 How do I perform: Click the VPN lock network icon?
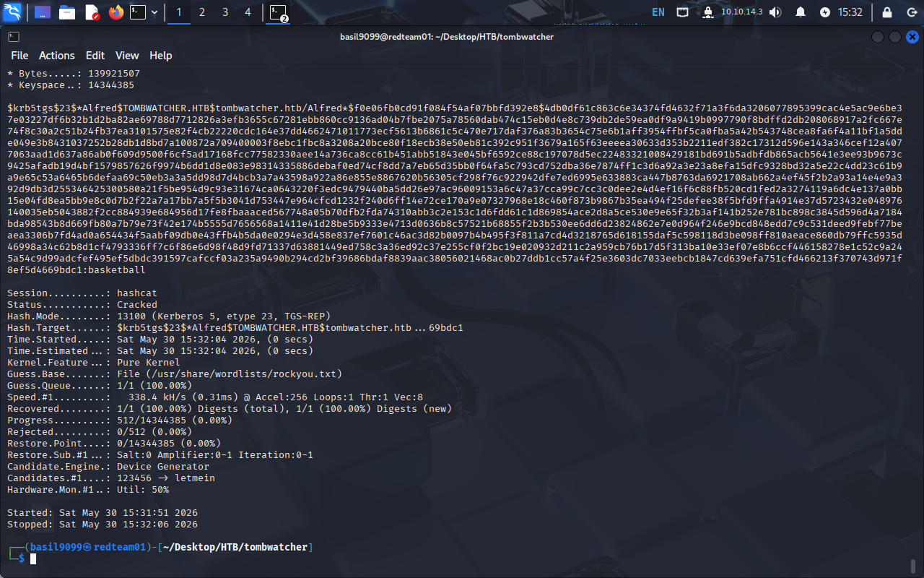(708, 12)
